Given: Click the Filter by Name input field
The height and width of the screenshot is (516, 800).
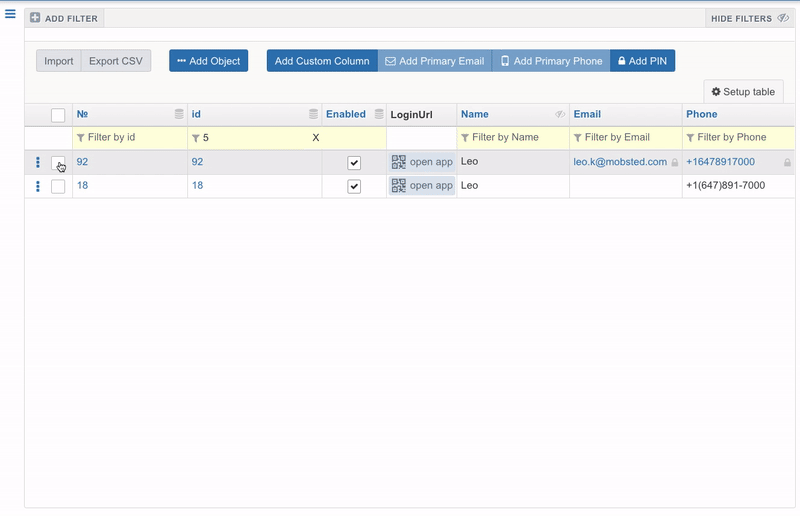Looking at the screenshot, I should tap(512, 138).
